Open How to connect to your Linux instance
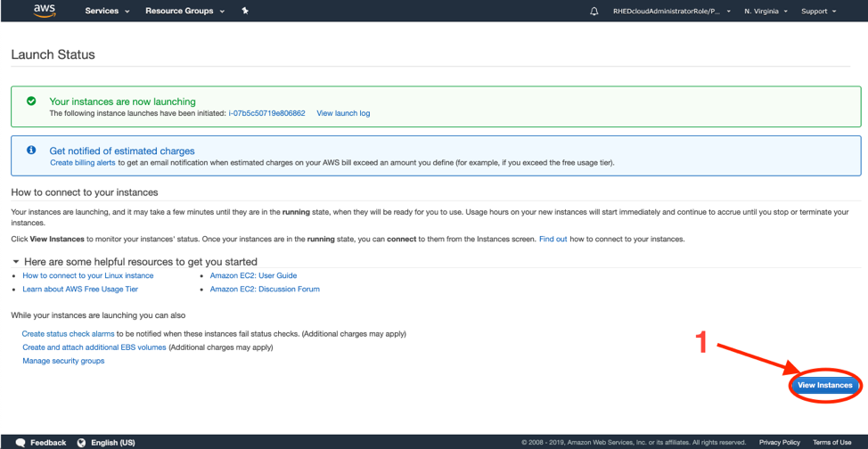The height and width of the screenshot is (449, 868). pyautogui.click(x=87, y=276)
